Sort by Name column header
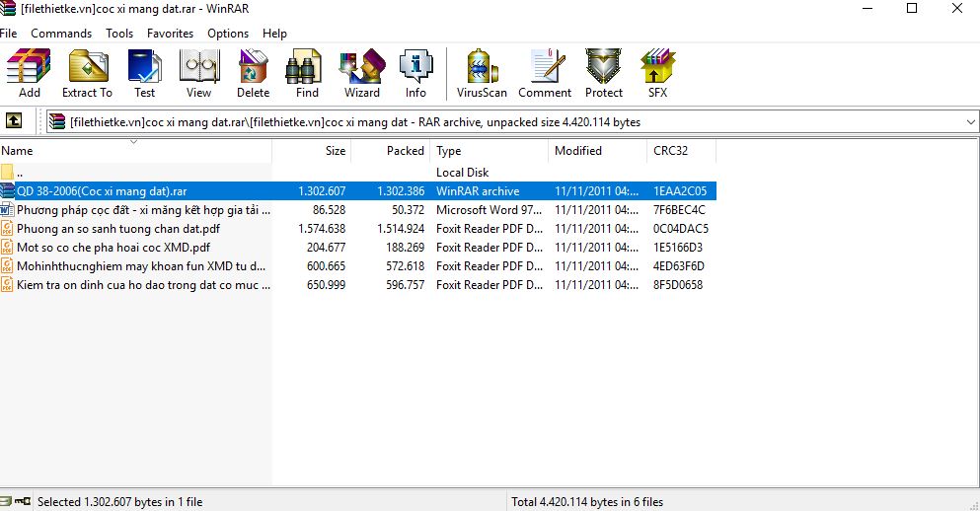980x511 pixels. point(135,151)
